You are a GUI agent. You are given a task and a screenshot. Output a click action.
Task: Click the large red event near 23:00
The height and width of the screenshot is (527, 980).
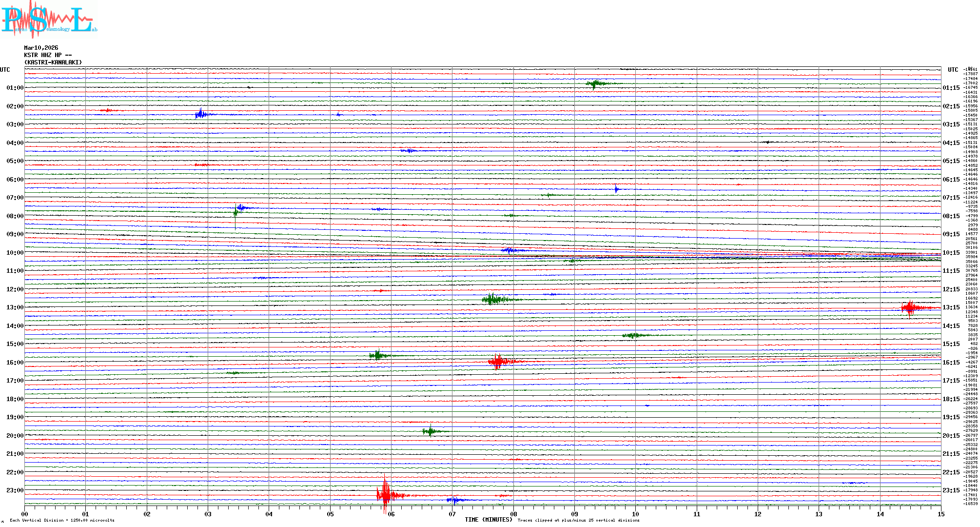coord(385,494)
